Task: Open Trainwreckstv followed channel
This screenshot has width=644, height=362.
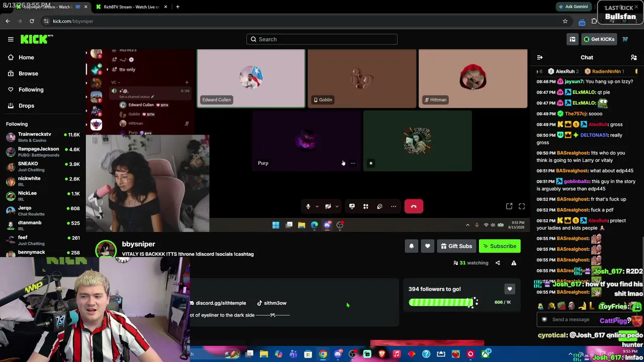Action: point(43,137)
